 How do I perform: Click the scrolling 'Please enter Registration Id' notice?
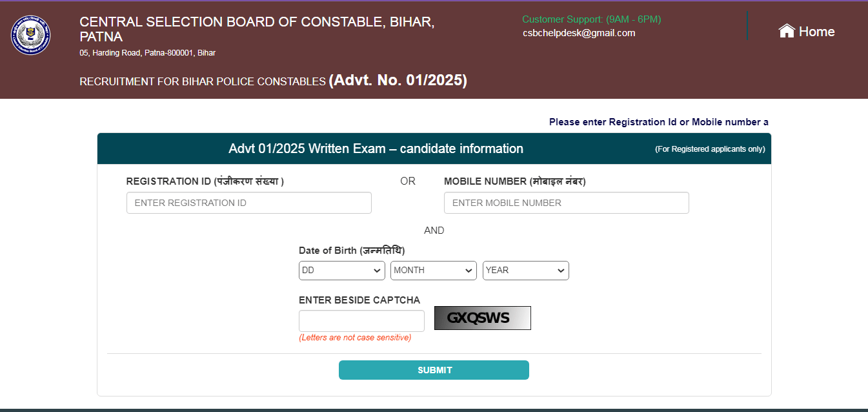(658, 122)
